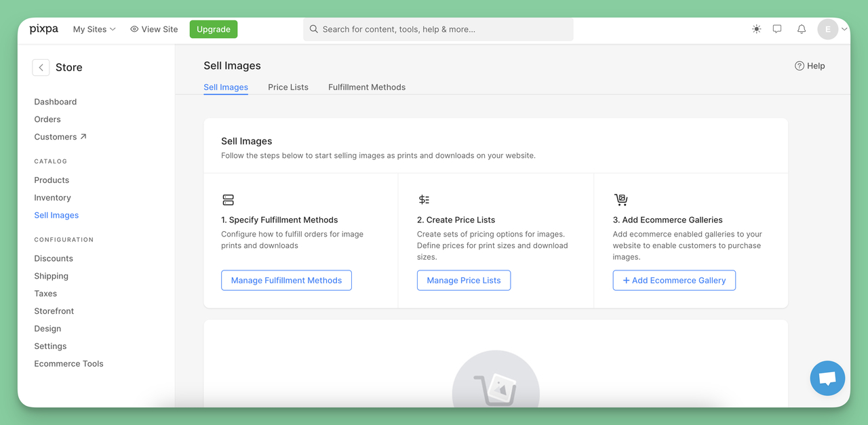The width and height of the screenshot is (868, 425).
Task: Click the search field for content and tools
Action: click(x=437, y=29)
